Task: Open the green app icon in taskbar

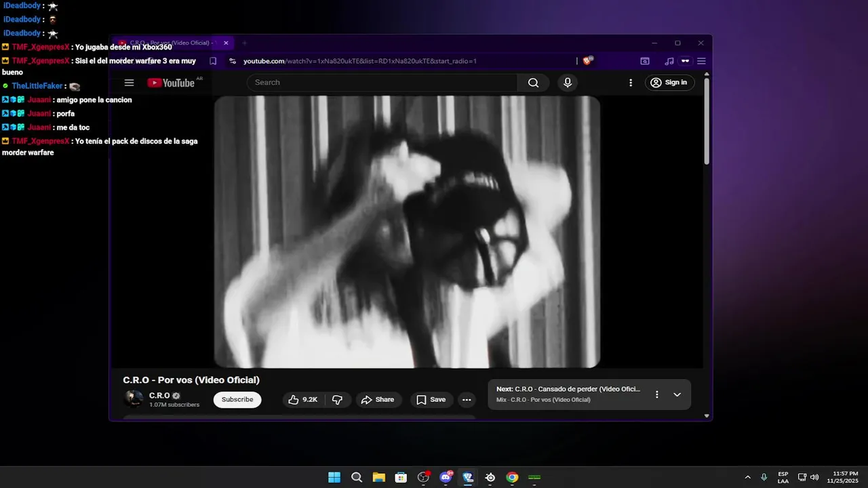Action: point(534,477)
